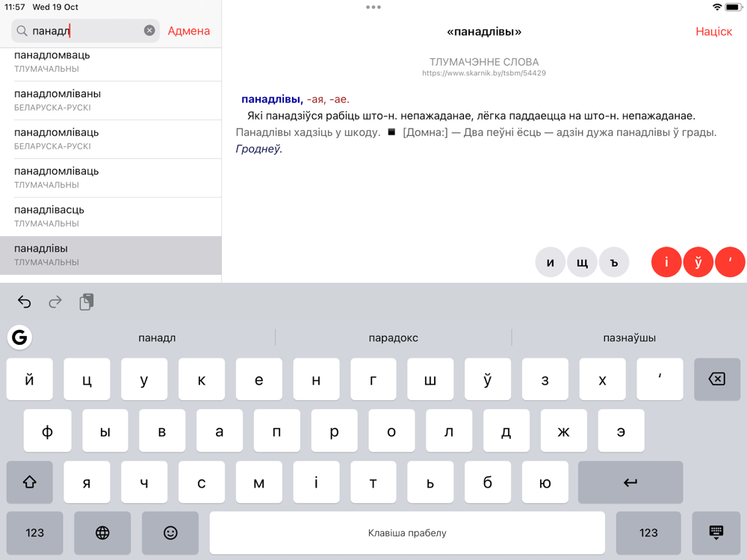Image resolution: width=747 pixels, height=560 pixels.
Task: Tap the з key
Action: click(545, 379)
